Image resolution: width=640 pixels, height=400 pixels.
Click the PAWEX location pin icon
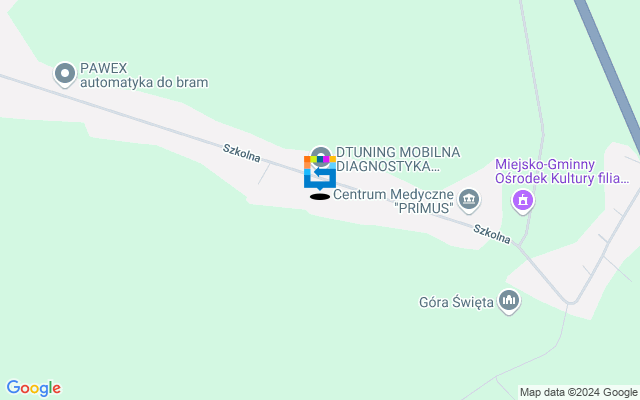65,75
